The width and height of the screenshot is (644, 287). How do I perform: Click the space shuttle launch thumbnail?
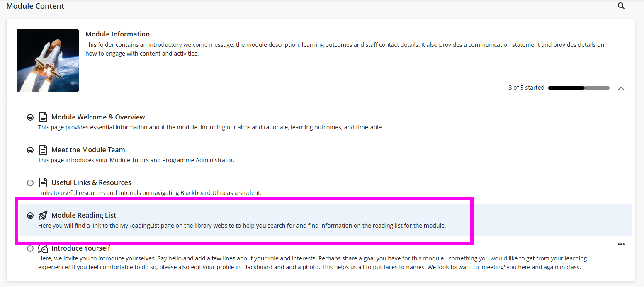(48, 61)
